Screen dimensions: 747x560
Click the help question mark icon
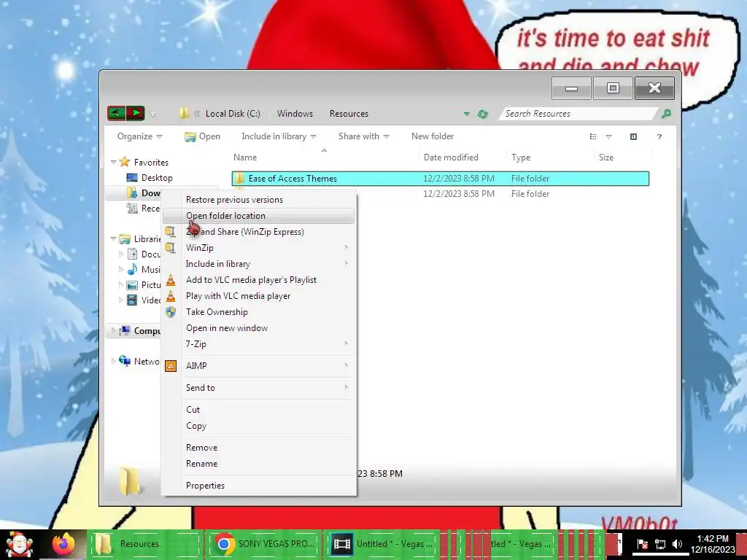[659, 136]
